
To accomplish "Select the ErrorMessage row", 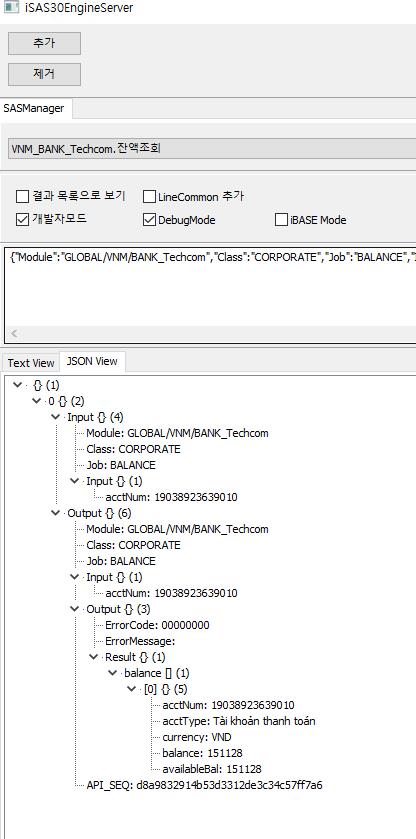I will click(x=140, y=641).
